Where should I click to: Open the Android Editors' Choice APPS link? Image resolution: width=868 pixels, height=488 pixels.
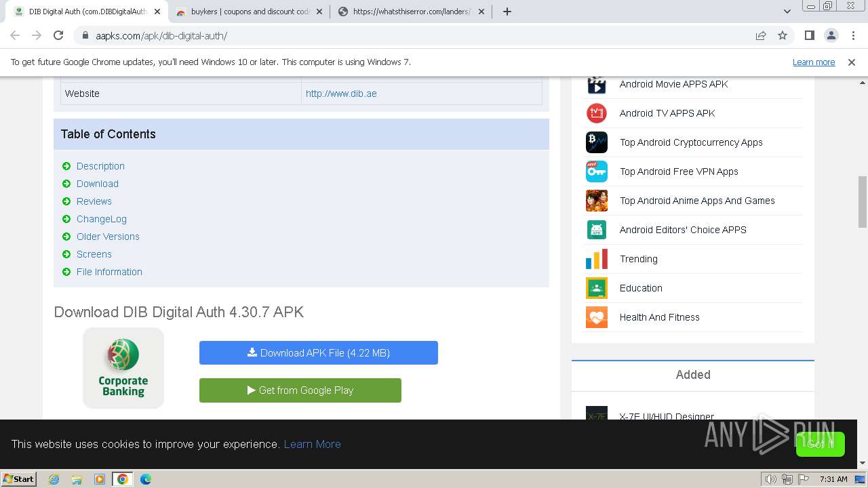tap(683, 230)
